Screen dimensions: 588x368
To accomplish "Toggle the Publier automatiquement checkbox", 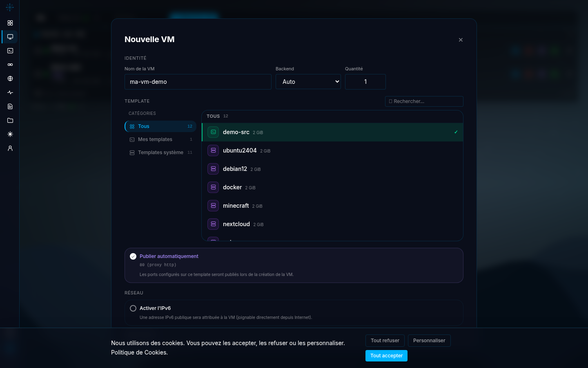I will (133, 256).
